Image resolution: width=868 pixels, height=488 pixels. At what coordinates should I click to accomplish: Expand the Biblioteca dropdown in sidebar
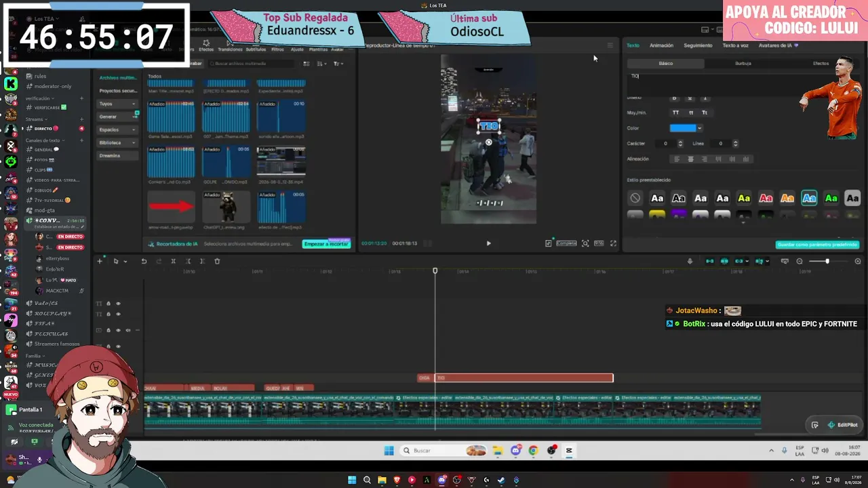(117, 142)
